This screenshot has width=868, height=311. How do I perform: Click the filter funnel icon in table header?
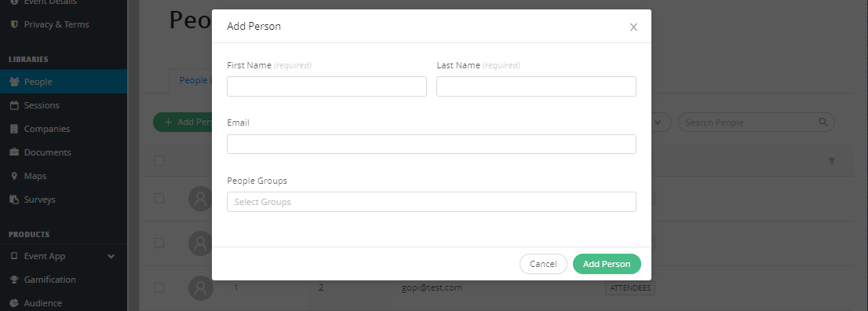tap(831, 161)
